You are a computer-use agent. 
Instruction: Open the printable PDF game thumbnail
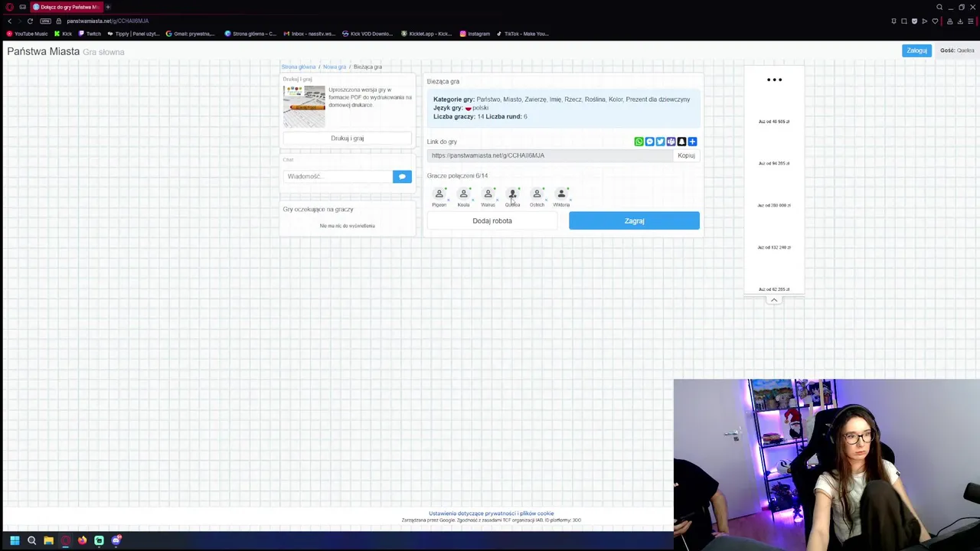pyautogui.click(x=304, y=107)
